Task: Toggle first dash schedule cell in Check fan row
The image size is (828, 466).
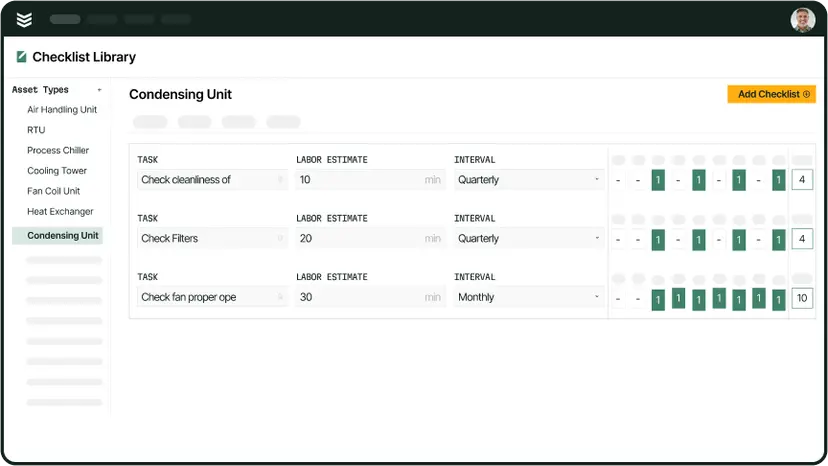Action: tap(618, 298)
